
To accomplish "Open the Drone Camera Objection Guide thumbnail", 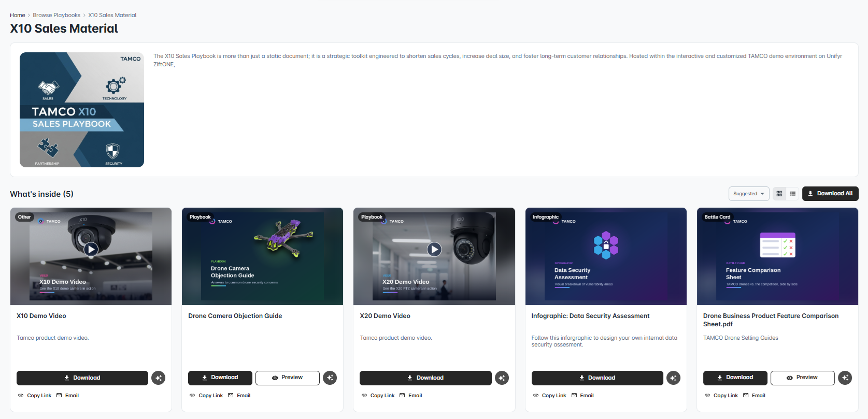I will (x=262, y=256).
